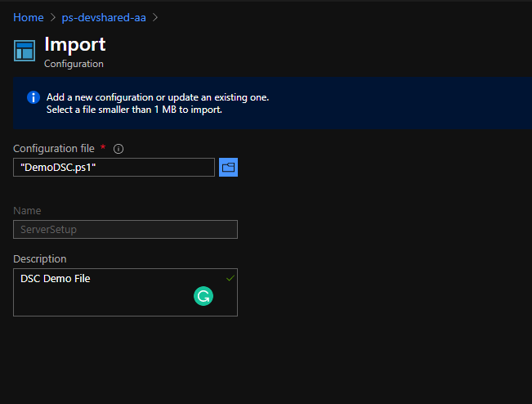Click the blue info icon in the banner

(x=34, y=97)
